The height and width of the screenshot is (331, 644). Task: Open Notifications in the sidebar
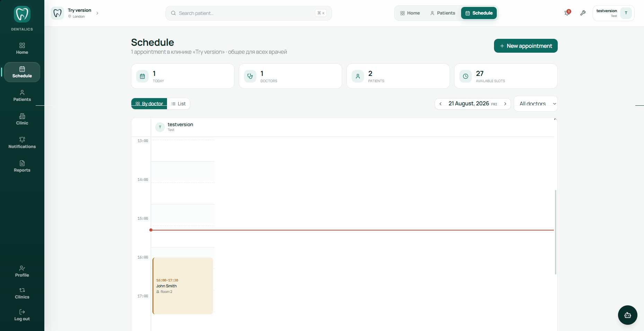22,143
